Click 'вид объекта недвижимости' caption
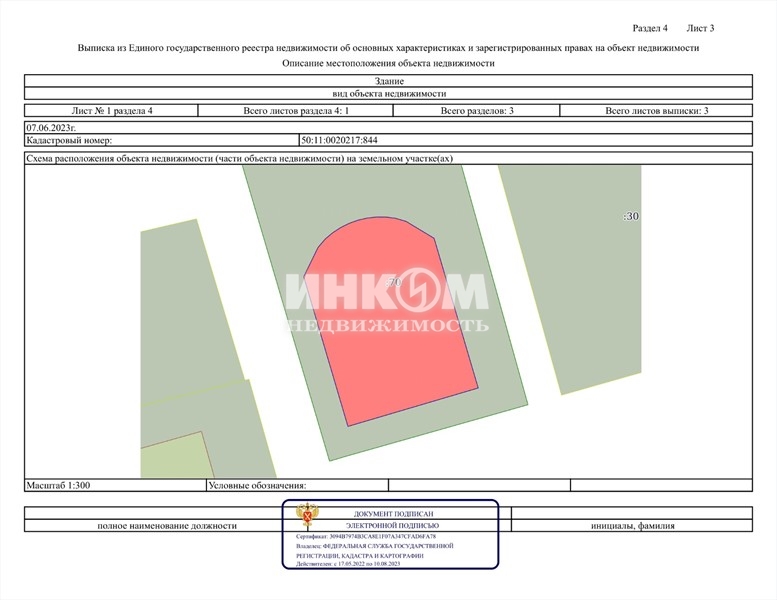The height and width of the screenshot is (600, 777). coord(389,93)
